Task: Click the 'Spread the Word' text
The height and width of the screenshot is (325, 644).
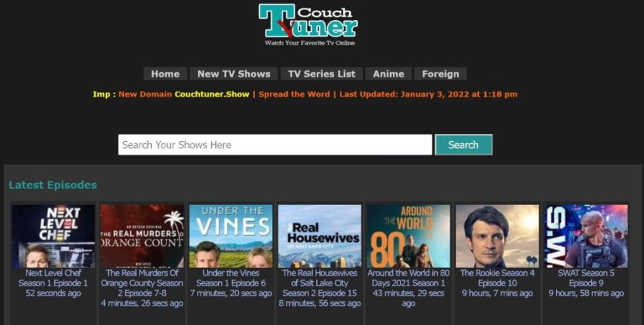Action: click(x=294, y=94)
